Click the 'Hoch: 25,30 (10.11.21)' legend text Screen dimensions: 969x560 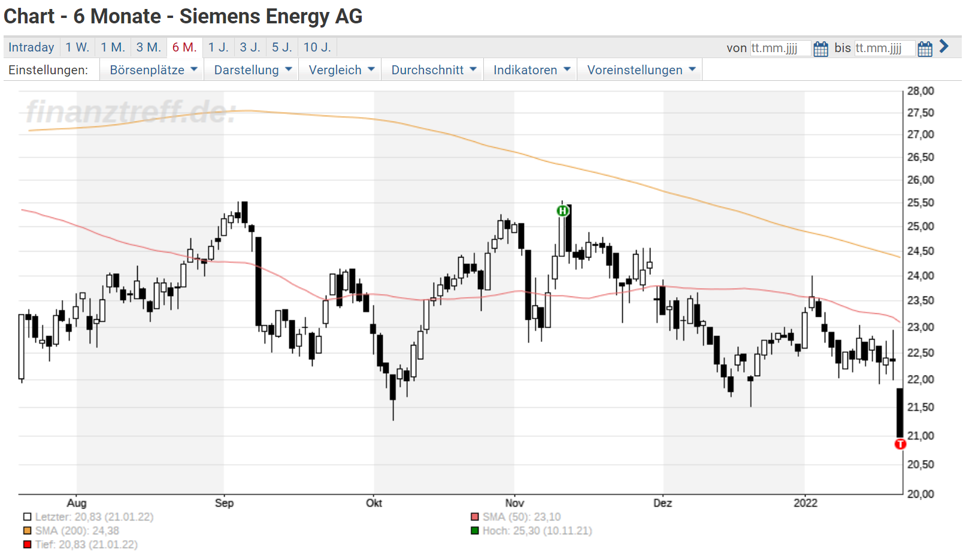pyautogui.click(x=537, y=531)
